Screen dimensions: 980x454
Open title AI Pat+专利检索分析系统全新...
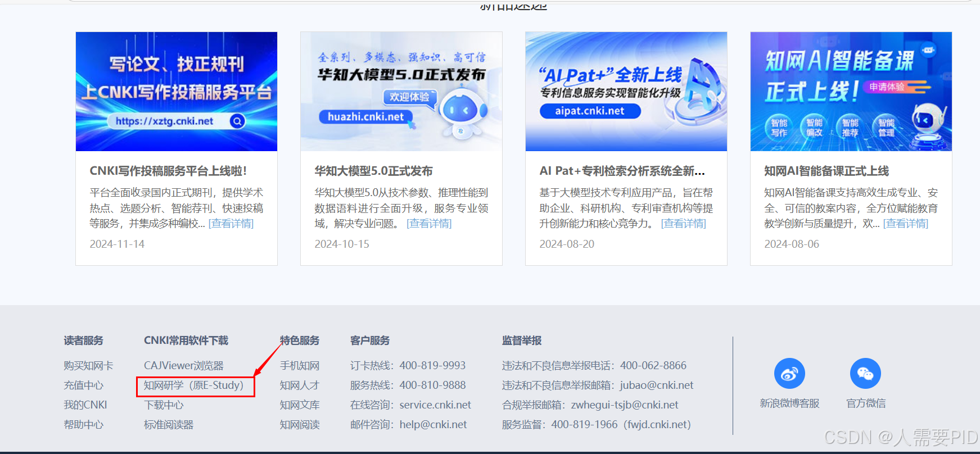coord(622,171)
